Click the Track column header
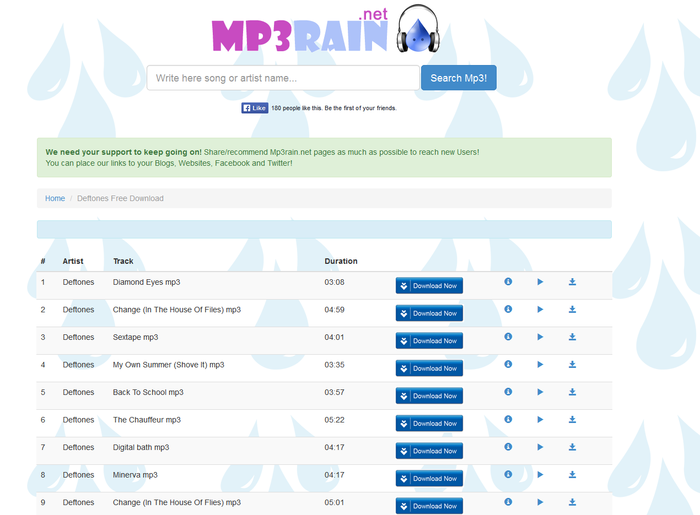The width and height of the screenshot is (700, 515). [x=123, y=261]
